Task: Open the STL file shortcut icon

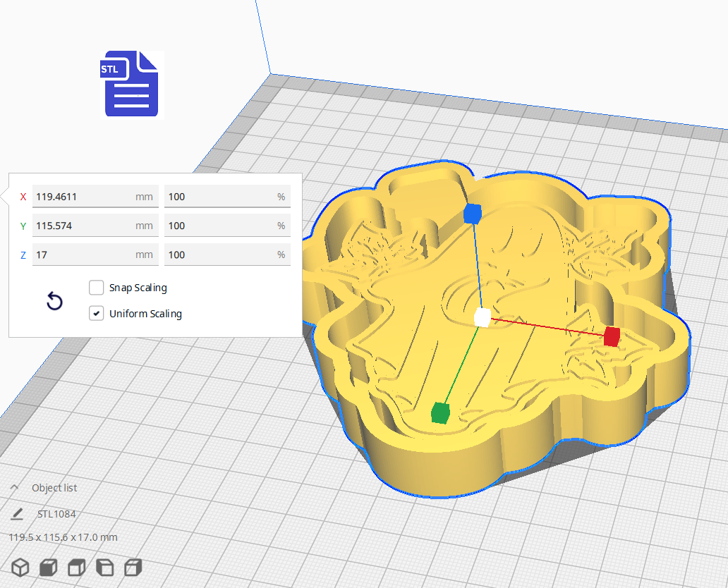Action: coord(128,85)
